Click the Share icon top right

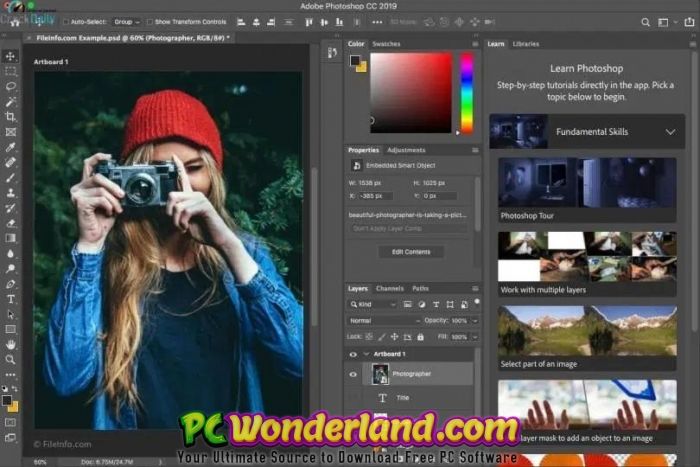(x=689, y=22)
